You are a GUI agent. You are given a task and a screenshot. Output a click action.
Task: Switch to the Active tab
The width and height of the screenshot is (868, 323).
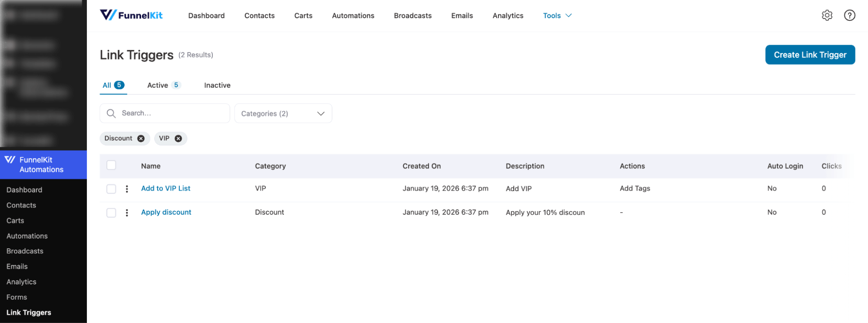pyautogui.click(x=164, y=85)
